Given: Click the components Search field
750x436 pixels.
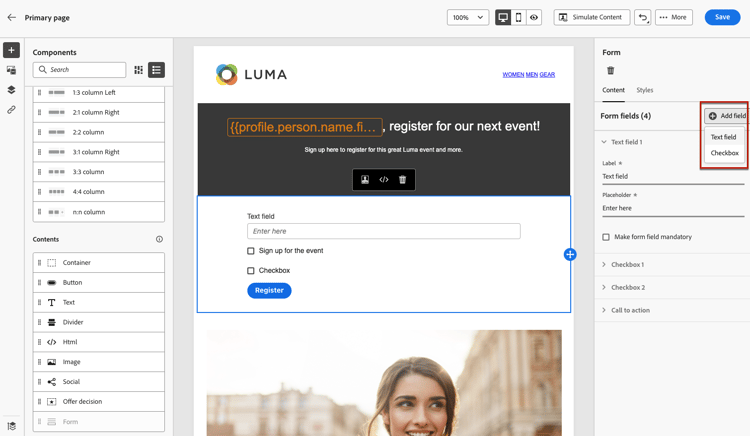Looking at the screenshot, I should pos(79,70).
